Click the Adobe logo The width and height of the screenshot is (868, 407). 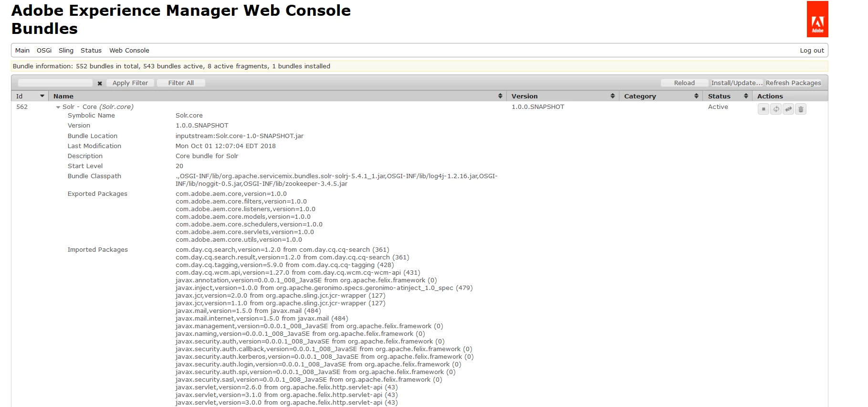click(817, 19)
